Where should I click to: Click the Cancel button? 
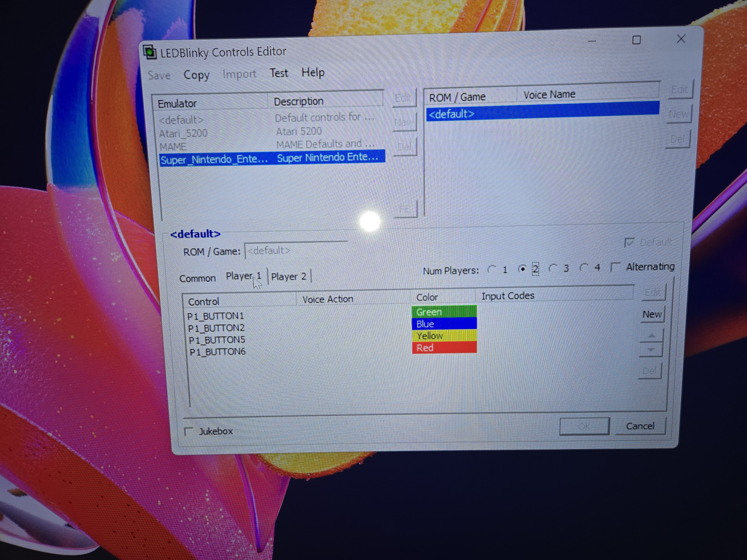640,426
